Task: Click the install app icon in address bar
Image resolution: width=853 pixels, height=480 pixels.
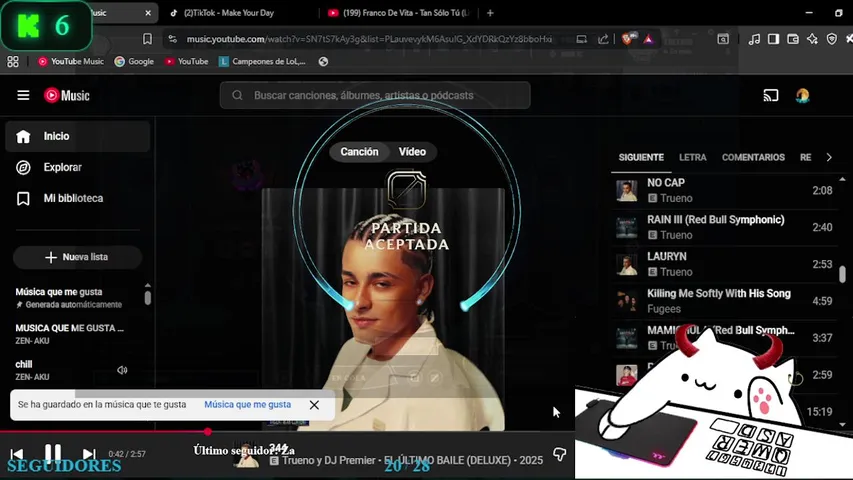Action: click(x=582, y=39)
